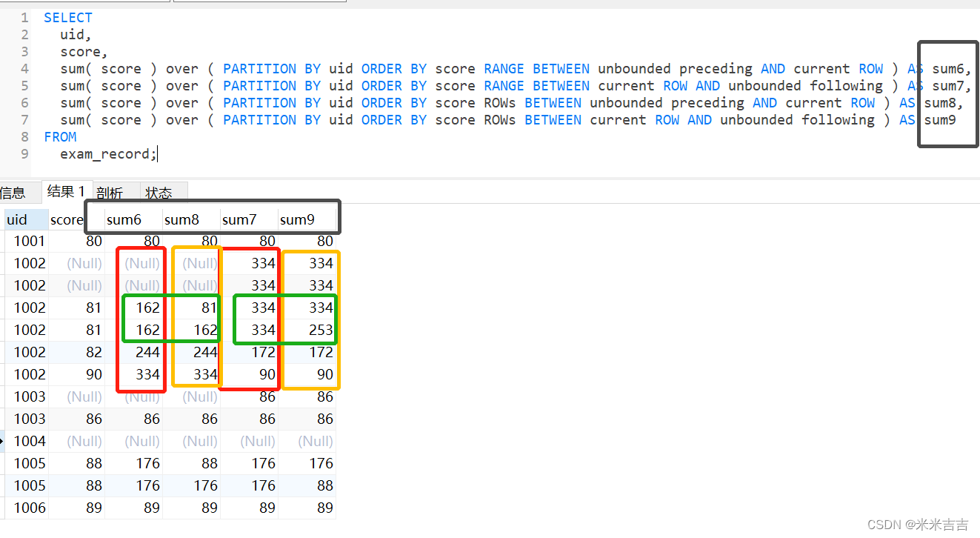Screen dimensions: 980x538
Task: Click the 'uid,' text on line 2
Action: [x=76, y=35]
